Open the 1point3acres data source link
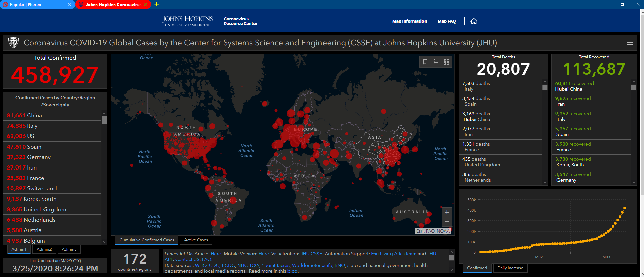The width and height of the screenshot is (644, 277). pos(275,265)
